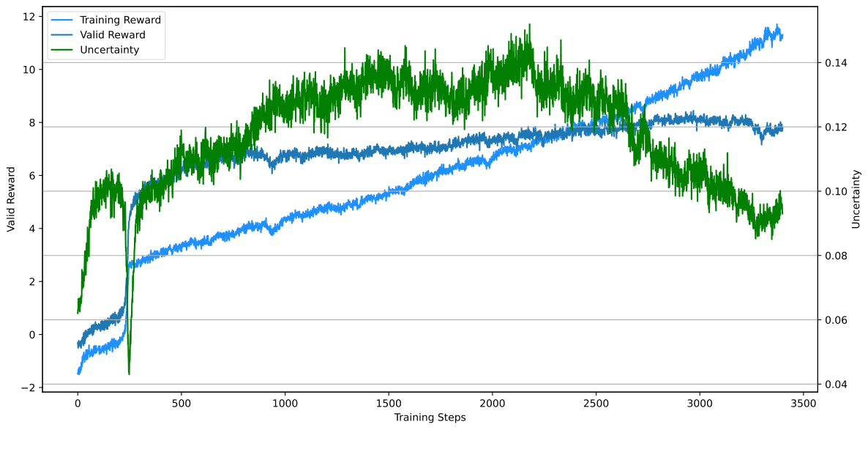868x452 pixels.
Task: Click the 12 tick label on left axis
Action: click(x=29, y=16)
